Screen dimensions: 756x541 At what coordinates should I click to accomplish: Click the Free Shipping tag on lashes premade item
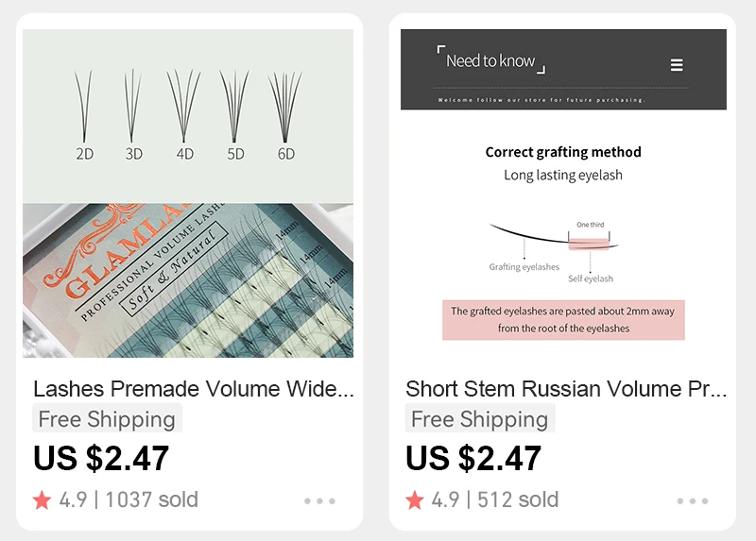coord(107,418)
